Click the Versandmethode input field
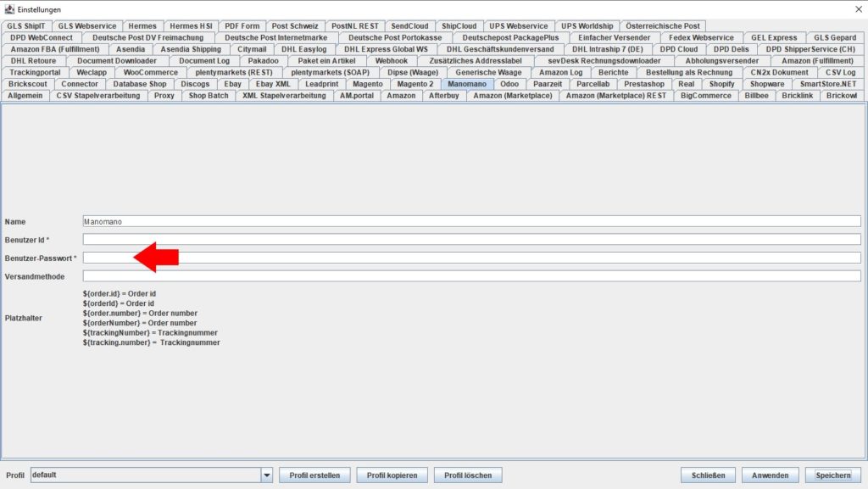868x489 pixels. tap(471, 276)
